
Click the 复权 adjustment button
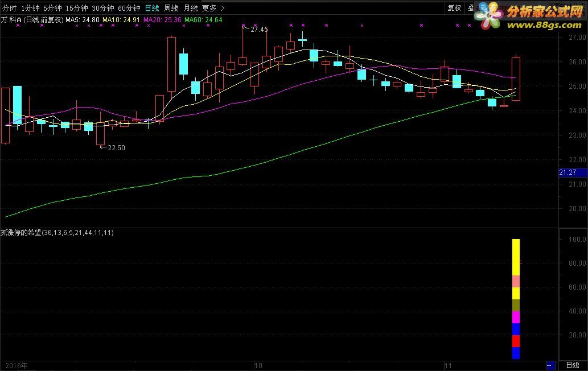click(454, 7)
